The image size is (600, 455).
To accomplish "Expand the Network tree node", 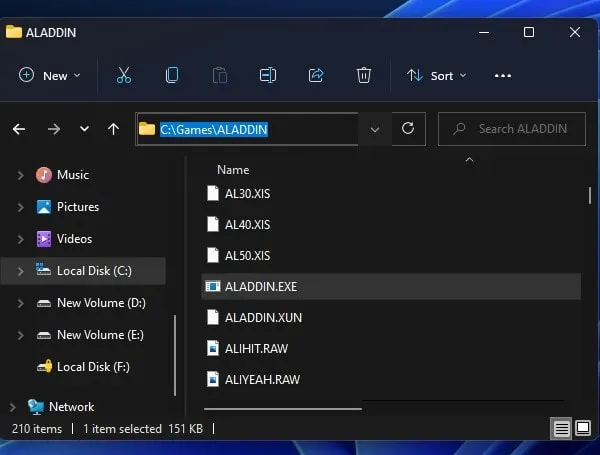I will [x=13, y=407].
